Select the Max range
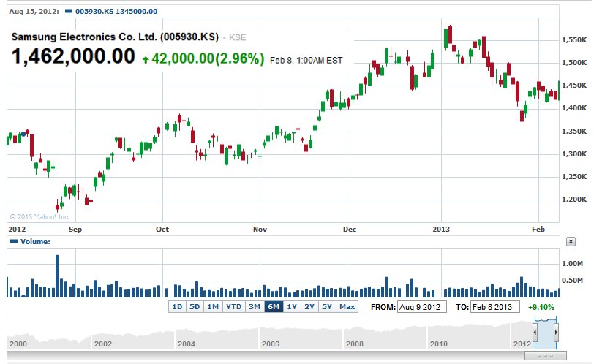 tap(347, 307)
